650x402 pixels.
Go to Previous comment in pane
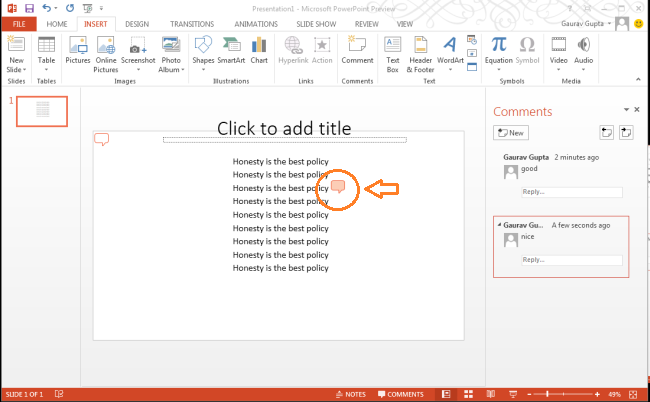[606, 133]
